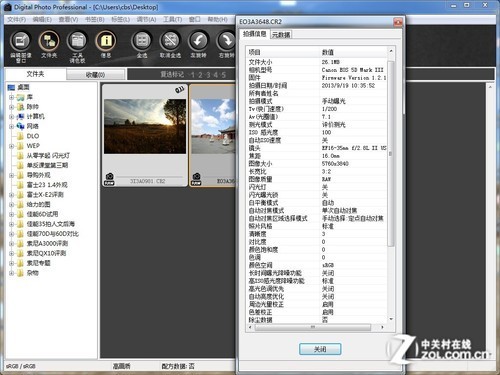Screen dimensions: 500x375
Task: Switch to the Folder tab (文件夹)
Action: (x=35, y=74)
